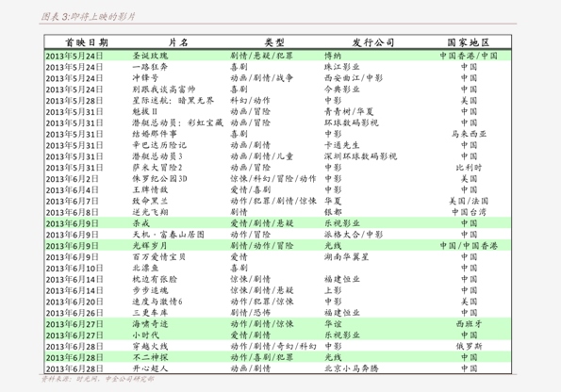The image size is (561, 392).
Task: Select the film title 一路狂奔
Action: coord(150,67)
